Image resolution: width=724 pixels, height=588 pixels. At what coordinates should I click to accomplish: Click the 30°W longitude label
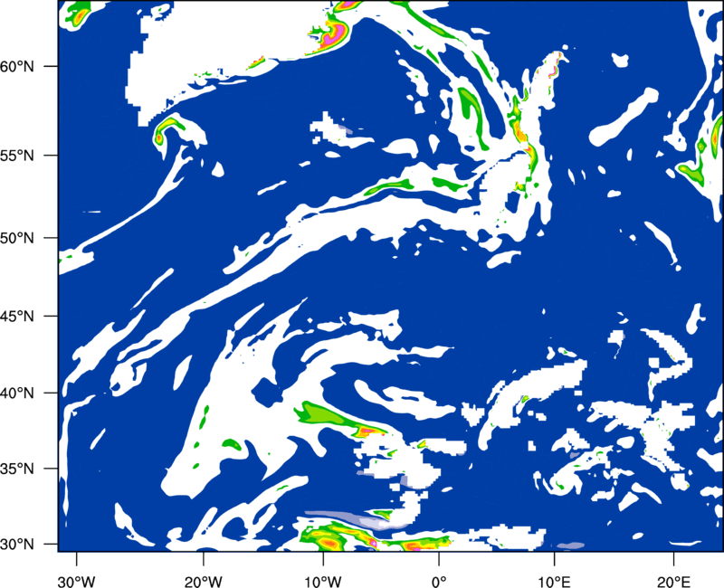77,582
